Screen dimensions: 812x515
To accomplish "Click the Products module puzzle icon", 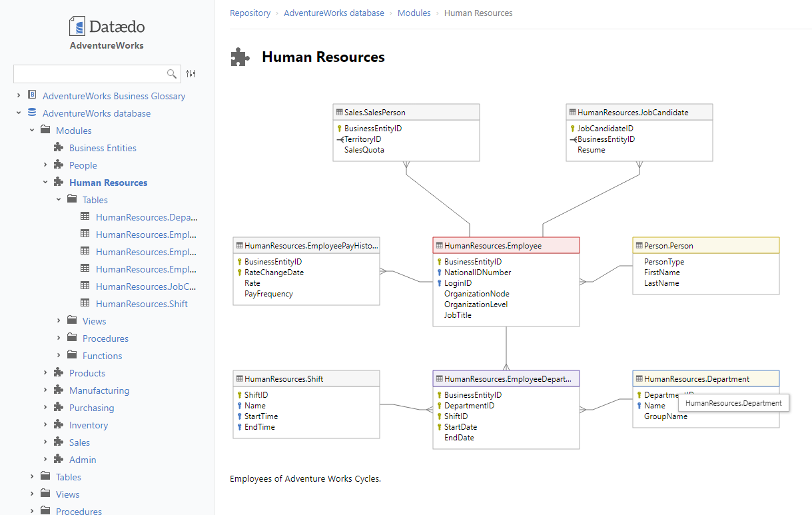I will pos(59,372).
